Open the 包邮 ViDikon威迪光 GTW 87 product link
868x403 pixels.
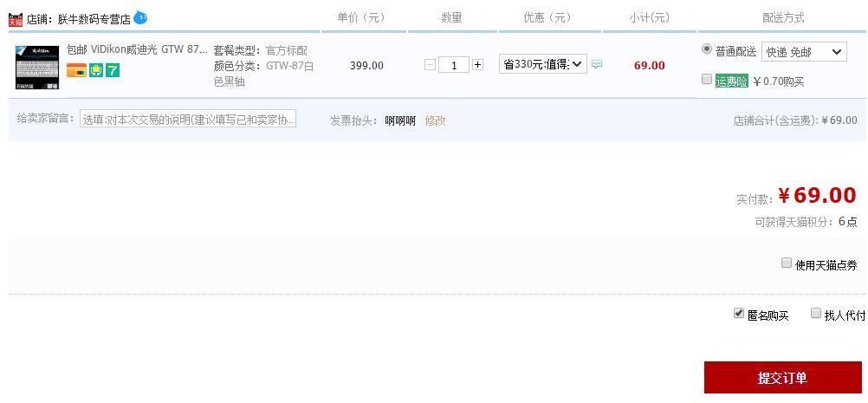coord(137,49)
